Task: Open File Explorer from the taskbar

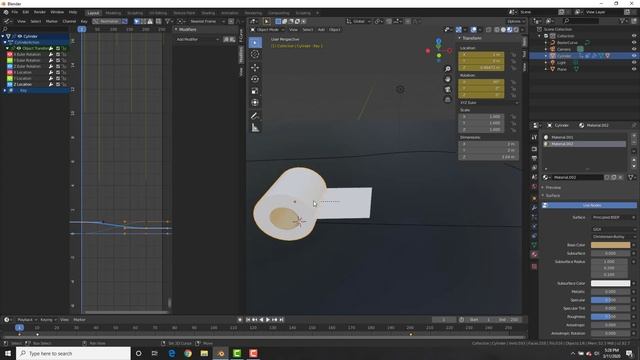Action: 204,353
